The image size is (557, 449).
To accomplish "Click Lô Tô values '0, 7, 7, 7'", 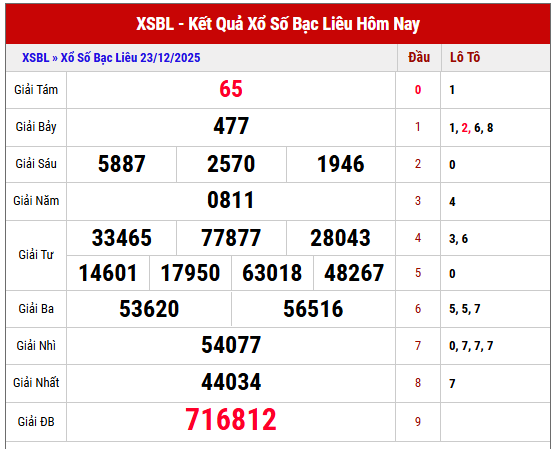I will [x=471, y=346].
